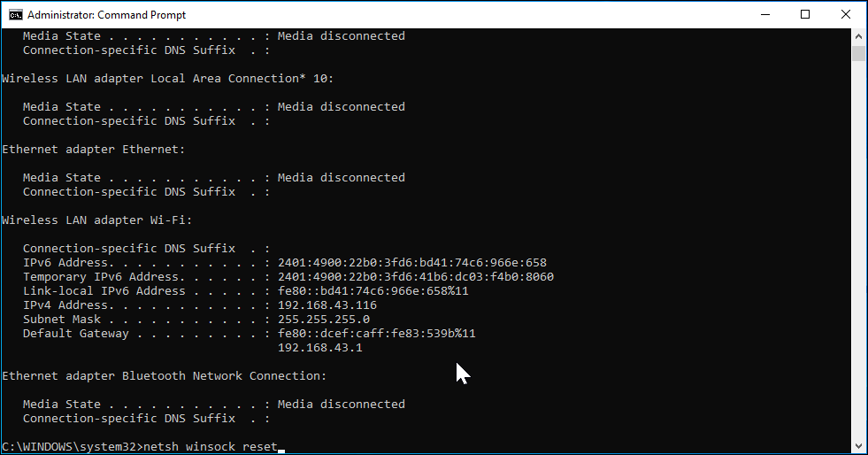868x455 pixels.
Task: Click the scrollbar up arrow
Action: (x=858, y=36)
